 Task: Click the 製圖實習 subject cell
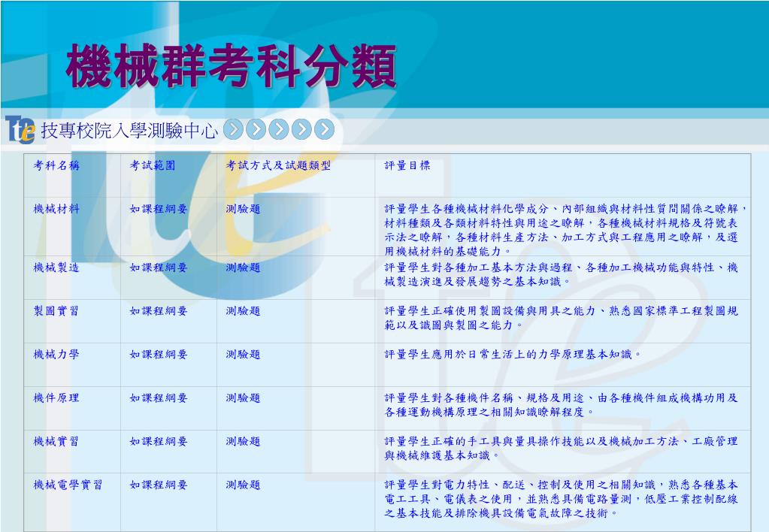[x=56, y=311]
